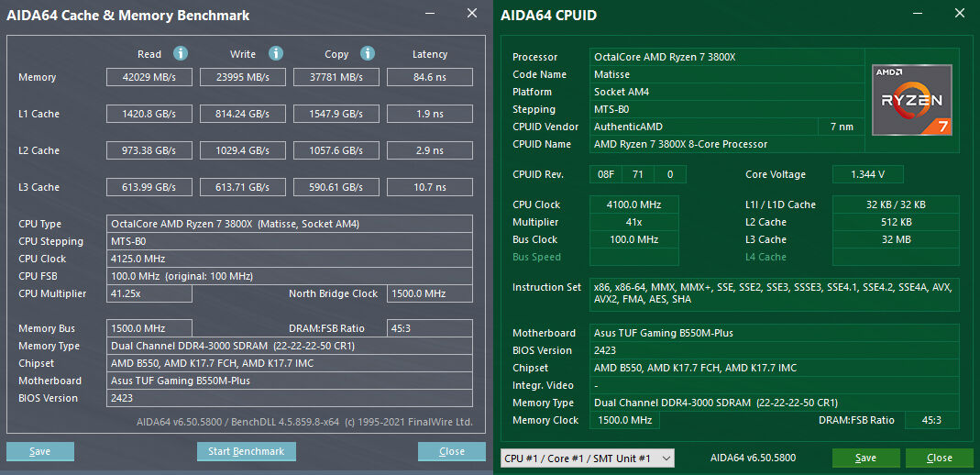Click the Platform Socket AM4 field

point(727,92)
